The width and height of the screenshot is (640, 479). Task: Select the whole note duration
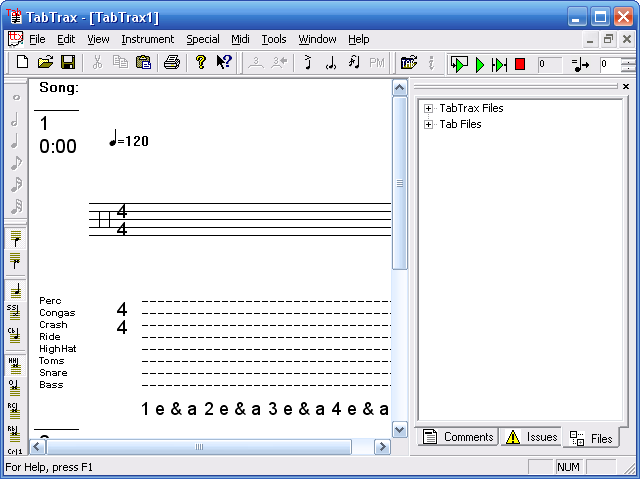[16, 98]
